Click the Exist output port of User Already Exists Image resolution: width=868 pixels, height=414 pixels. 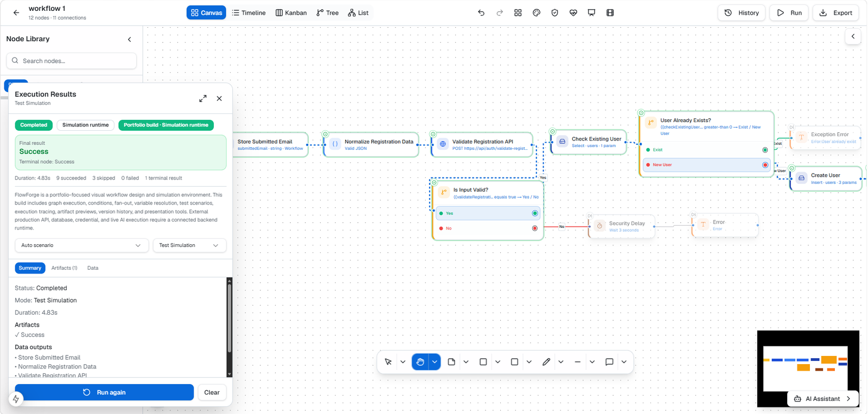[765, 150]
